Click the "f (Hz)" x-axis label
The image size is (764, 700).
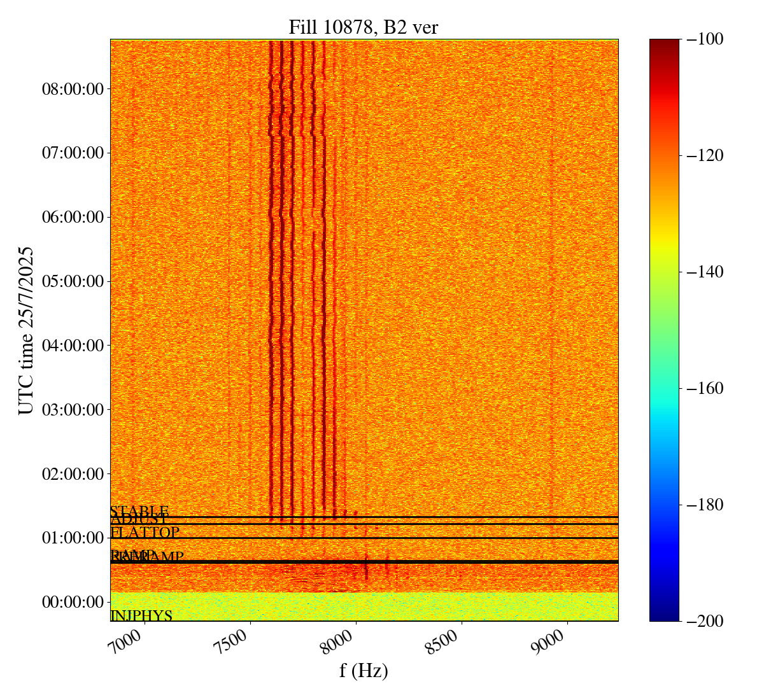pyautogui.click(x=364, y=669)
